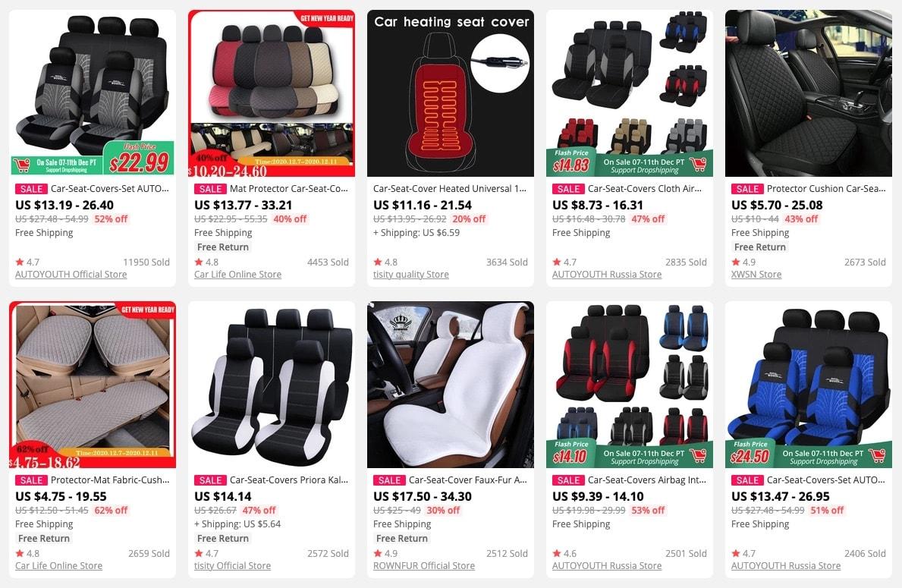Click the Free Return tag under the ROWNFUR product
The image size is (902, 588).
pyautogui.click(x=401, y=539)
